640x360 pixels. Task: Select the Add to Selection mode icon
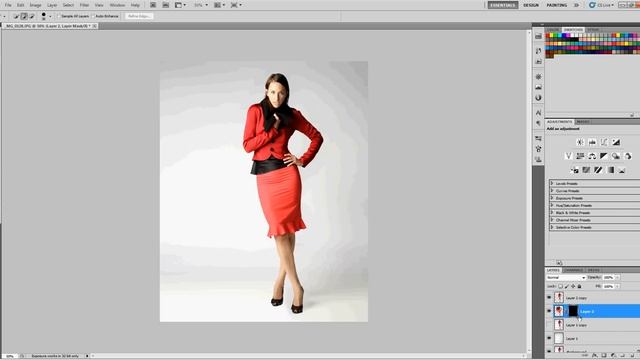(x=24, y=16)
